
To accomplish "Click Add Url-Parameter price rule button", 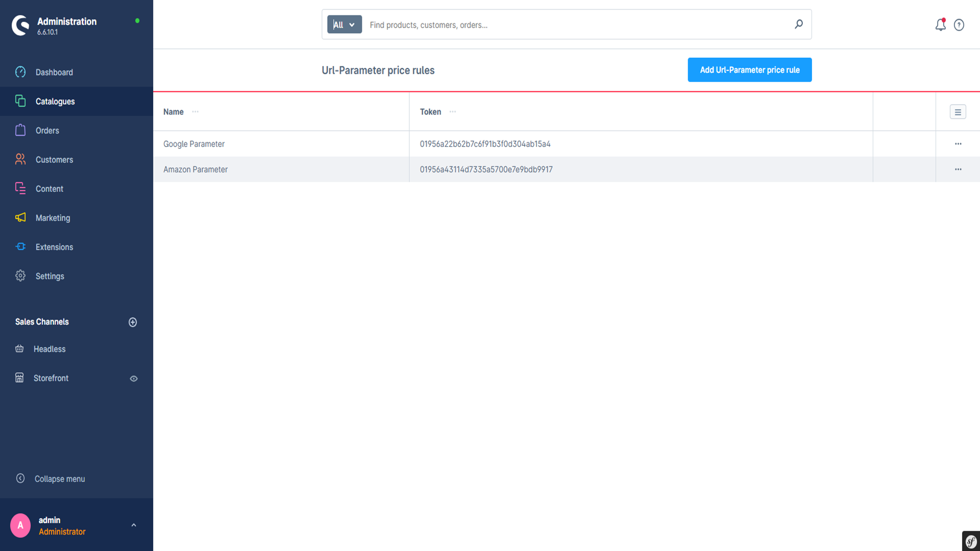I will point(750,70).
